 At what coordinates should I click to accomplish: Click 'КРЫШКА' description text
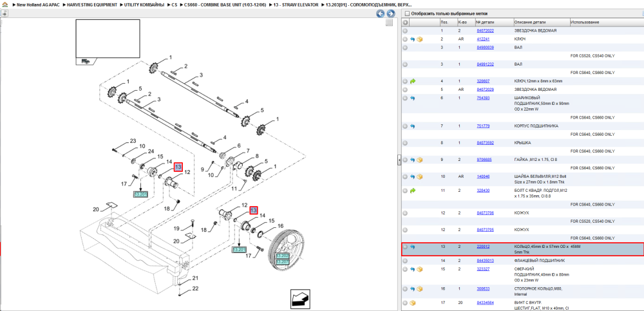click(x=522, y=143)
